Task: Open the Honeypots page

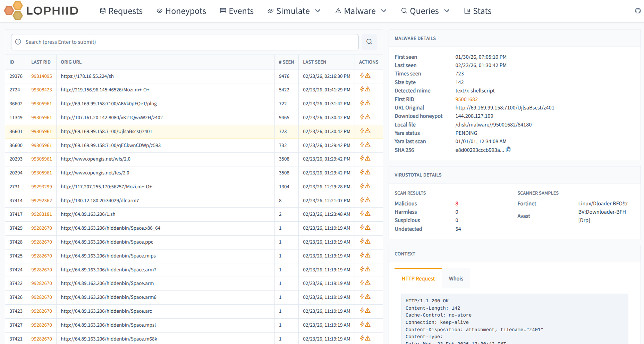Action: click(x=181, y=11)
